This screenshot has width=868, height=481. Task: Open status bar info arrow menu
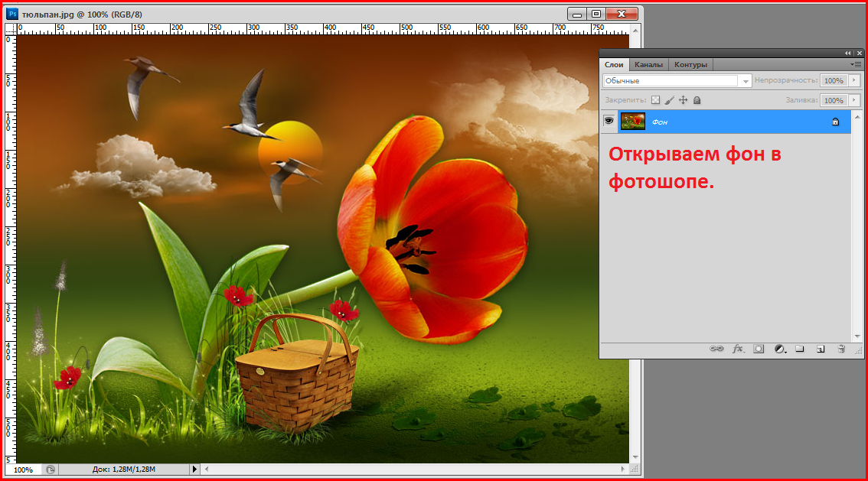click(x=194, y=470)
